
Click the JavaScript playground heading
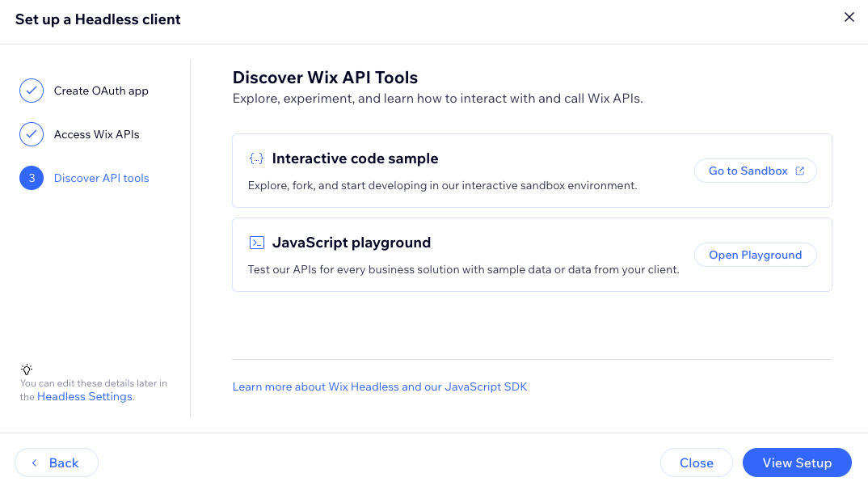[351, 243]
